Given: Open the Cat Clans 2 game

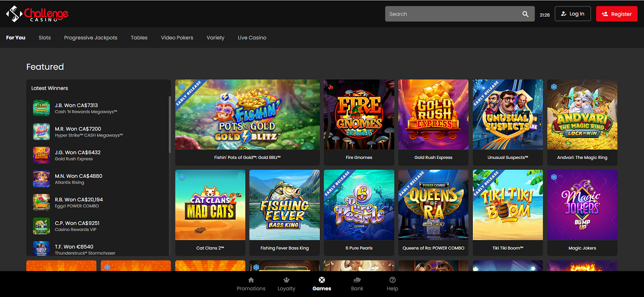Looking at the screenshot, I should click(210, 213).
